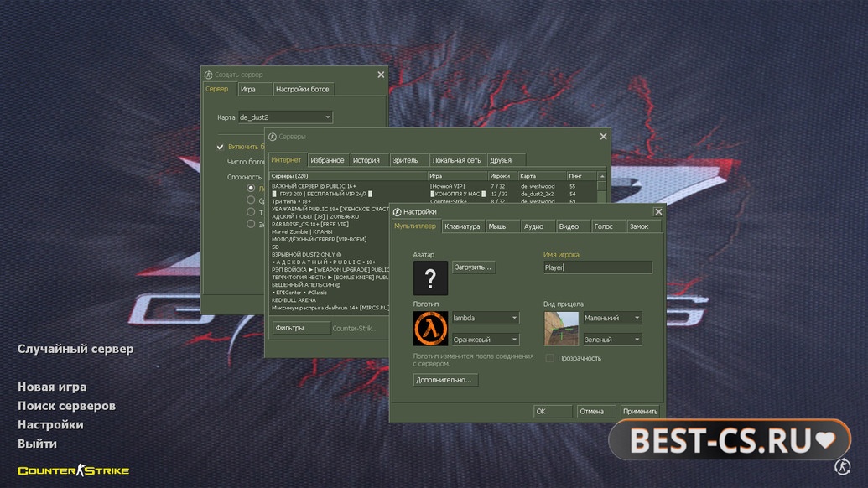The width and height of the screenshot is (868, 488).
Task: Sort by the Игроки column header
Action: coord(502,176)
